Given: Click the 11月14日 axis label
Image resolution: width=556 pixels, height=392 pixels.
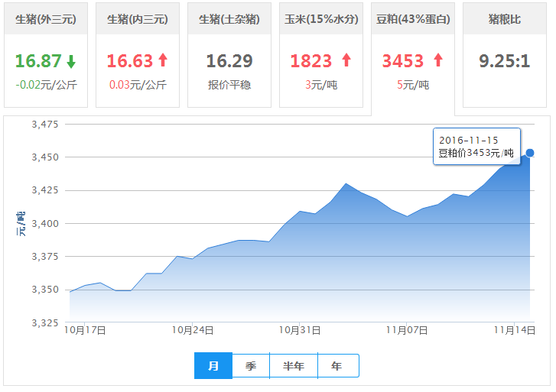Looking at the screenshot, I should click(x=515, y=330).
